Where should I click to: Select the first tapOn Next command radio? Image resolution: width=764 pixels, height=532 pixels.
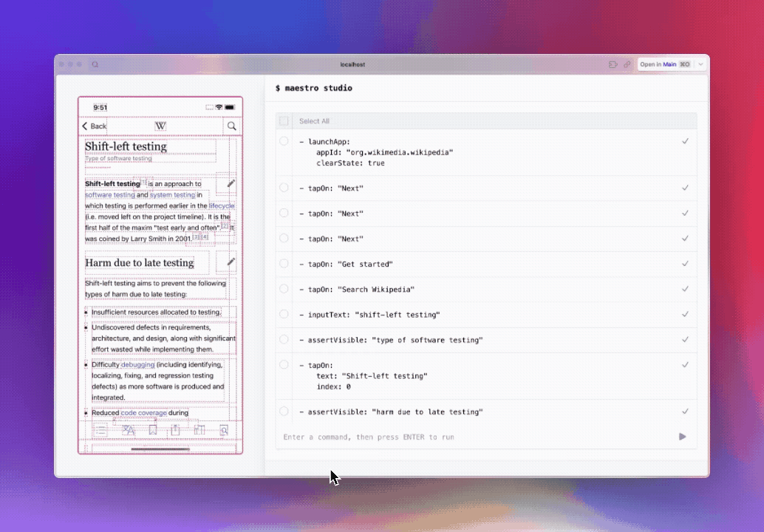(x=284, y=188)
